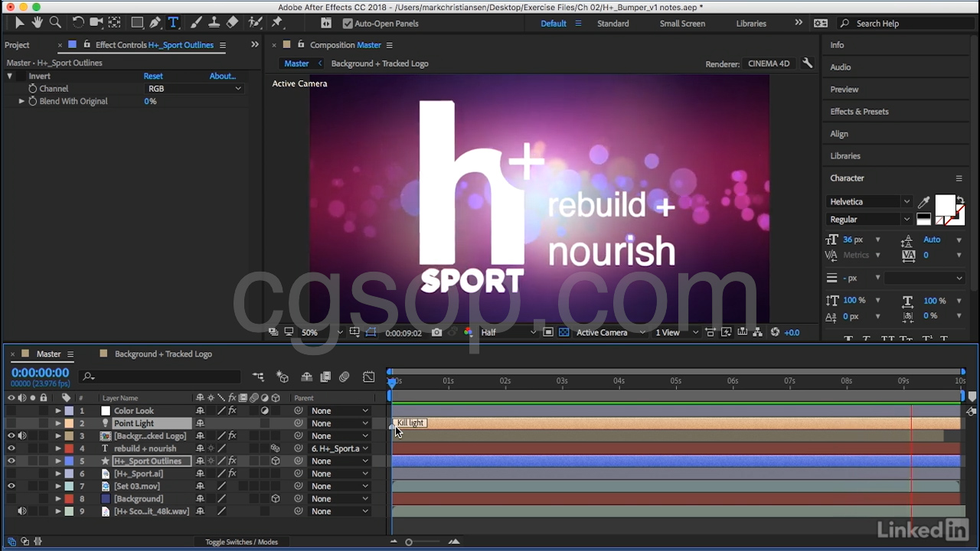Click the eyedropper in the Character panel

tap(924, 202)
